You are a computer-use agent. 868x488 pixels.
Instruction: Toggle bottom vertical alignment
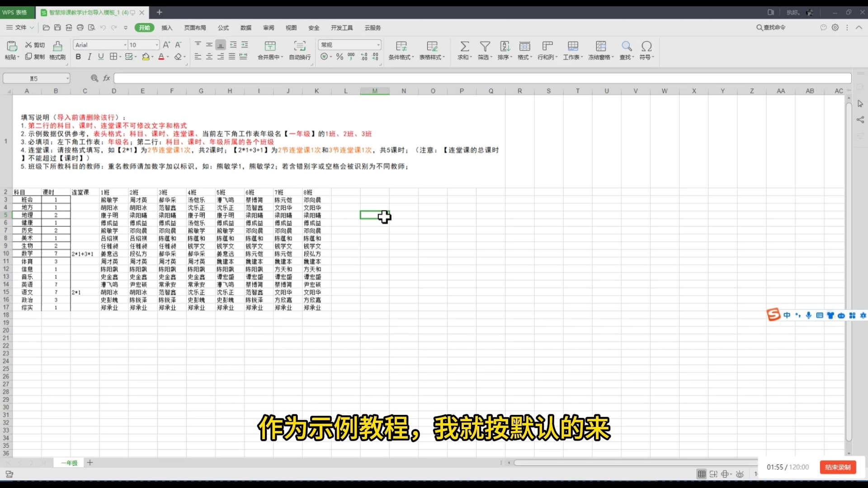coord(221,45)
